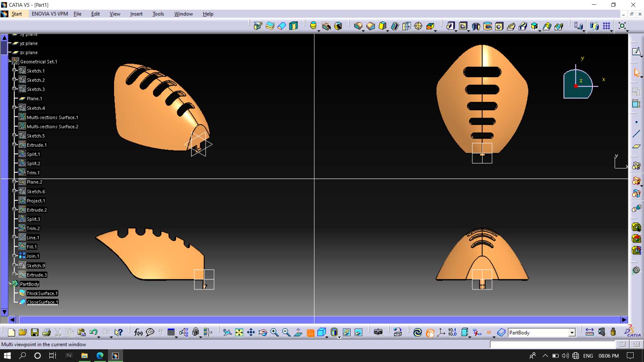644x362 pixels.
Task: Select the Close Surface tool icon
Action: (282, 26)
